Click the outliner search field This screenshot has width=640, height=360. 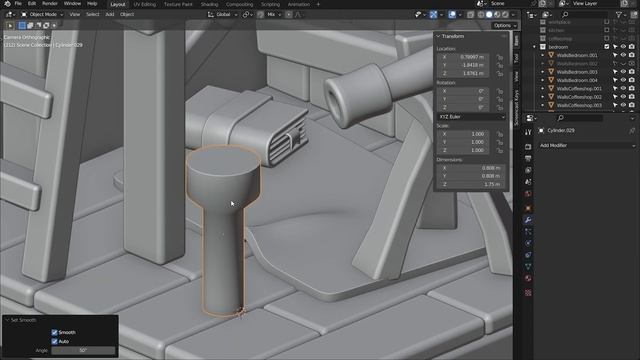[x=586, y=15]
